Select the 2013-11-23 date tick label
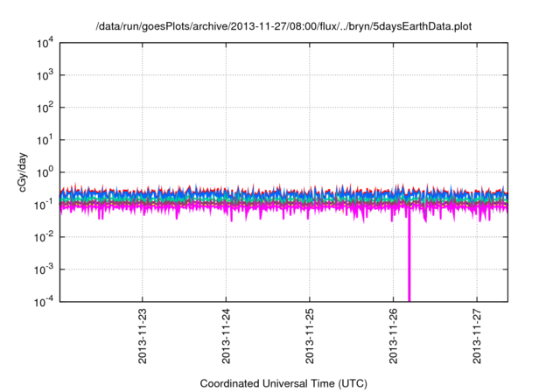560x392 pixels. pos(142,336)
